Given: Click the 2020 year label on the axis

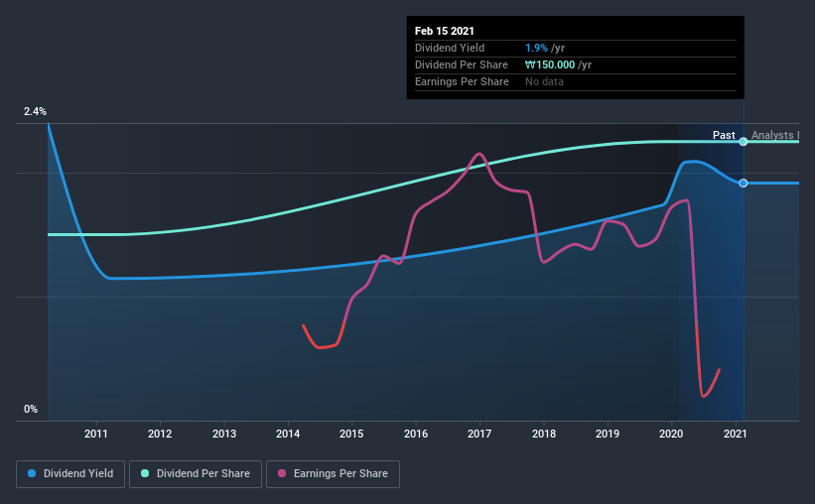Looking at the screenshot, I should [x=671, y=434].
